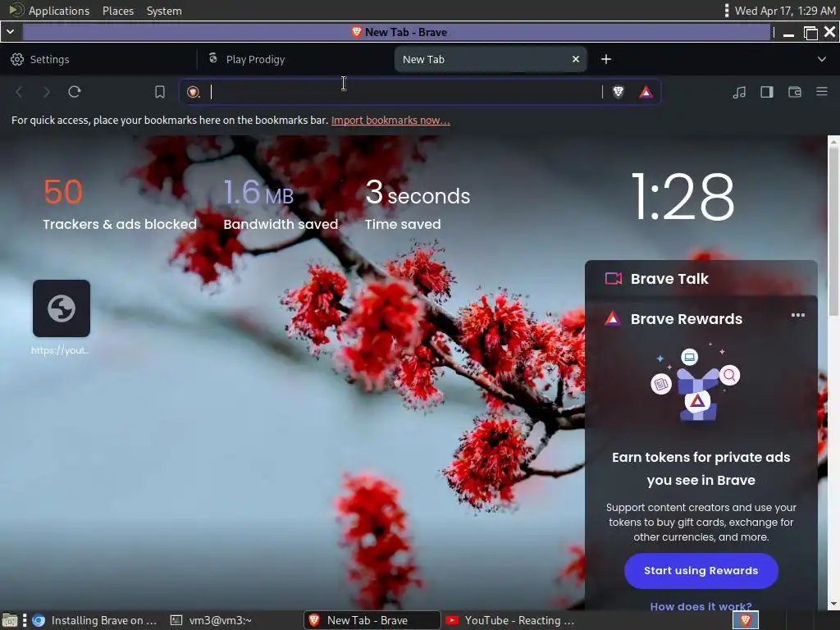Open the System menu
This screenshot has height=630, width=840.
coord(164,11)
